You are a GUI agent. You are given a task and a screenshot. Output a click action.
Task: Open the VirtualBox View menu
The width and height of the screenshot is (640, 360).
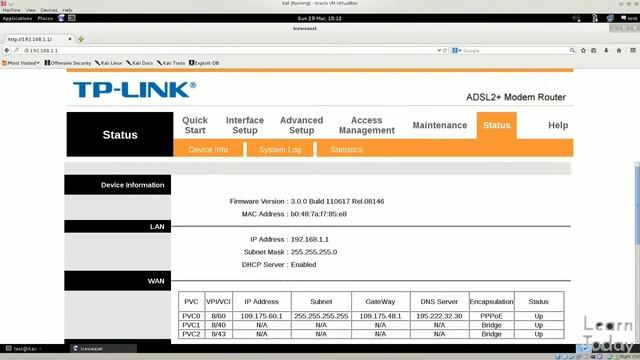click(30, 10)
